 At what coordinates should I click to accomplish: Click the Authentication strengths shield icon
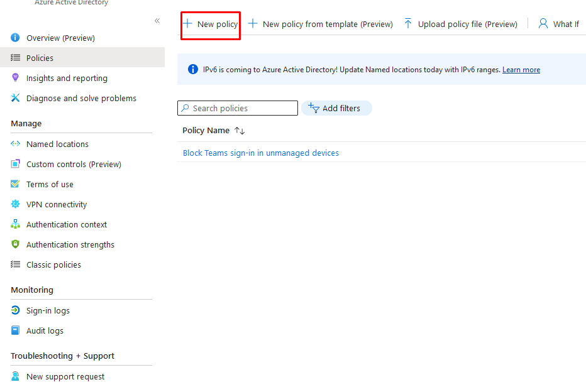click(x=15, y=244)
